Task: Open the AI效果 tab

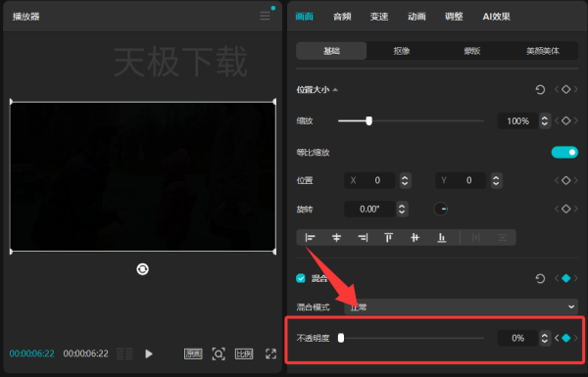Action: click(496, 17)
